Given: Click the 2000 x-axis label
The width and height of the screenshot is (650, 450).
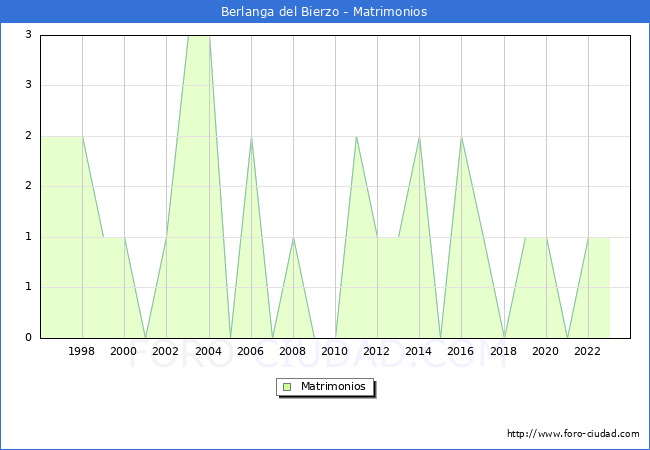Looking at the screenshot, I should (x=124, y=351).
